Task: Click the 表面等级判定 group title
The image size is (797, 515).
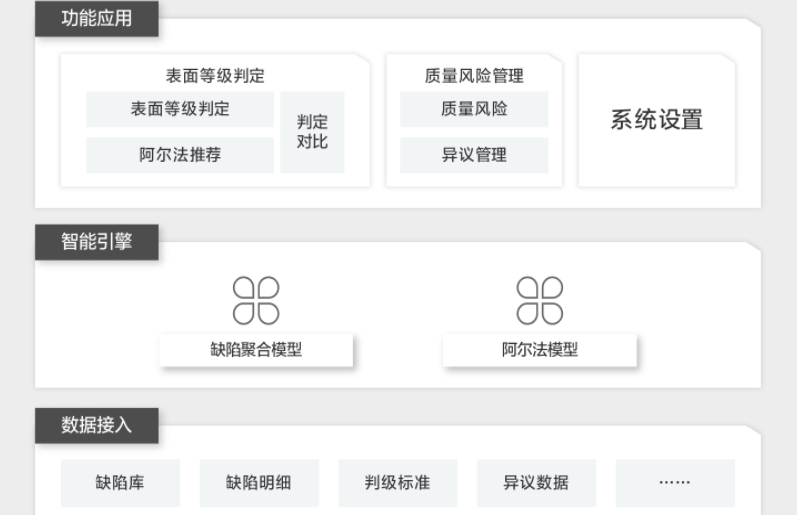Action: coord(215,76)
